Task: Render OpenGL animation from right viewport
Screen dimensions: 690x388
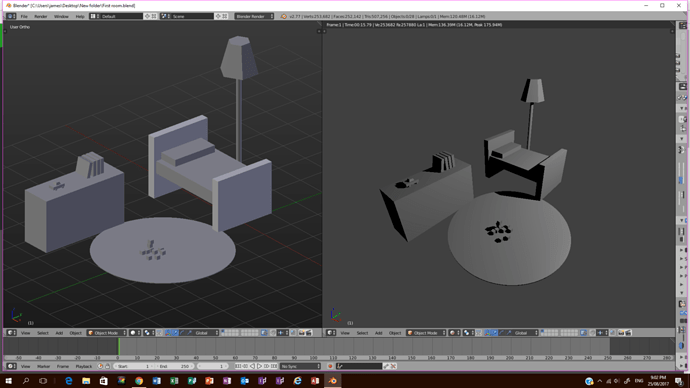Action: [628, 333]
